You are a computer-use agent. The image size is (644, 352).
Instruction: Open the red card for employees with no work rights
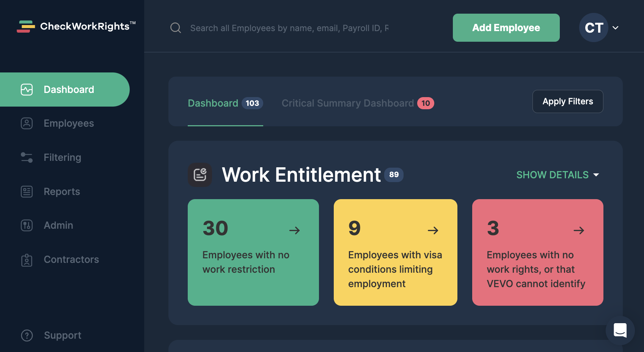pos(537,252)
